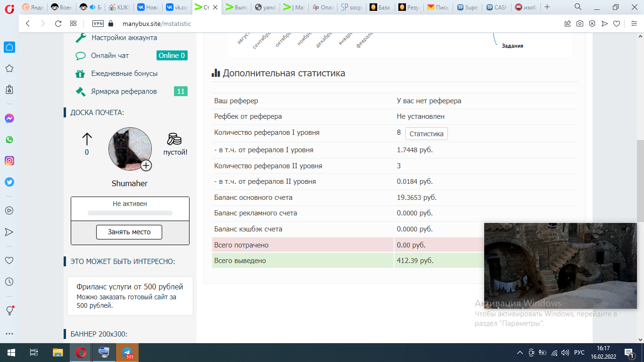Open Twitter in Opera sidebar
The image size is (644, 362).
9,182
